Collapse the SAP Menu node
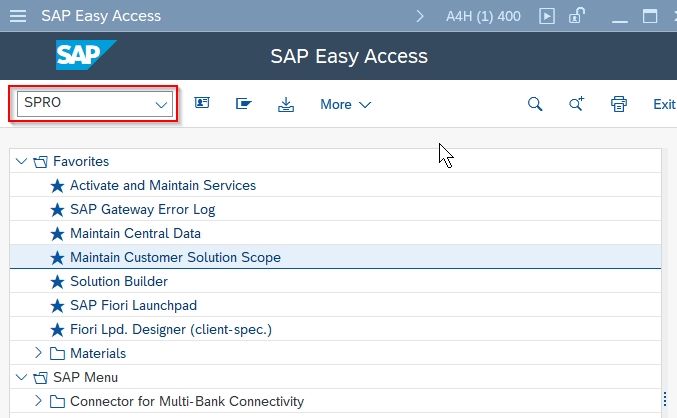 (21, 377)
